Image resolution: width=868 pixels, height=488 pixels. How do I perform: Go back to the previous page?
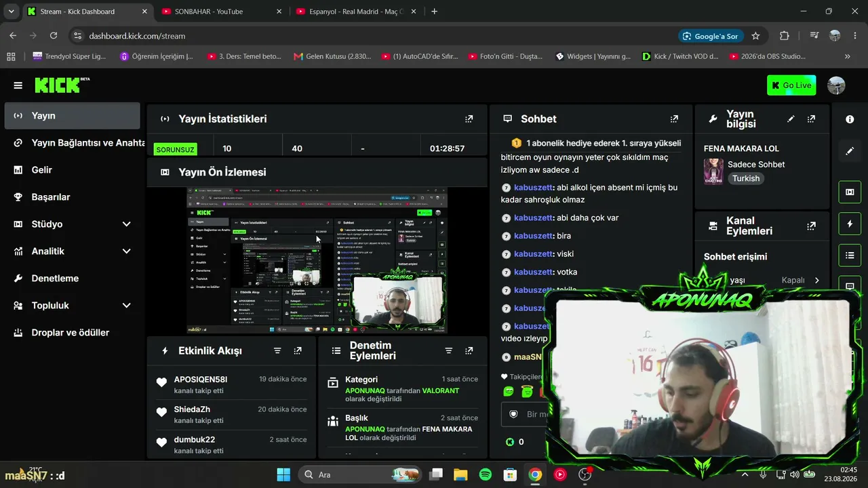pos(13,36)
